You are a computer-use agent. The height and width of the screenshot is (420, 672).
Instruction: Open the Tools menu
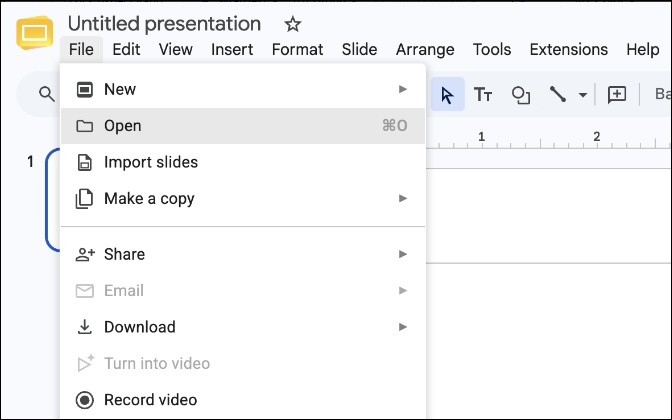point(492,49)
